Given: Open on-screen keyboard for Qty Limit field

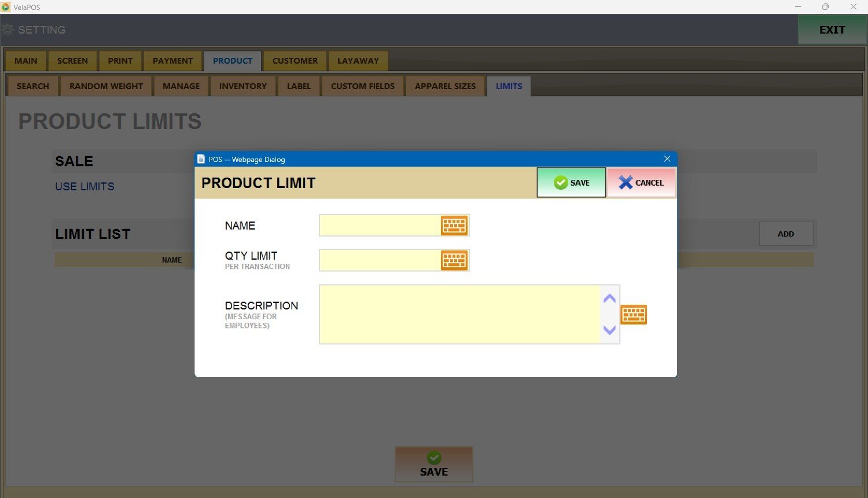Looking at the screenshot, I should (454, 260).
